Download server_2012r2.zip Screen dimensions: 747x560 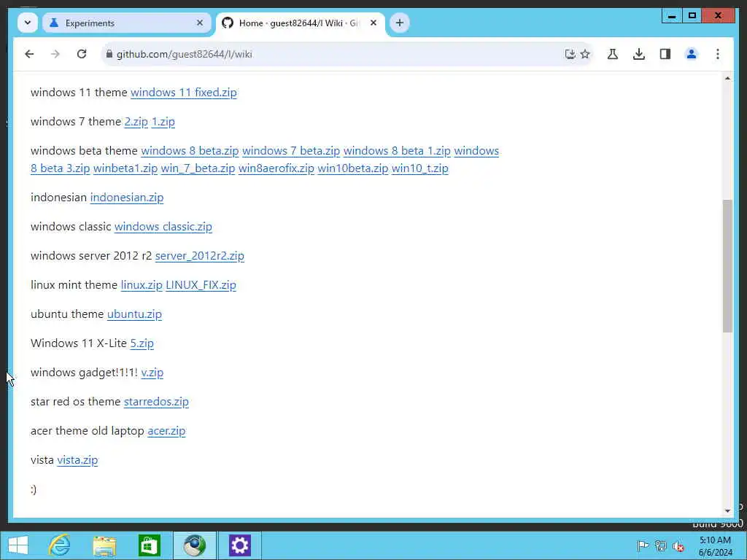pos(200,256)
